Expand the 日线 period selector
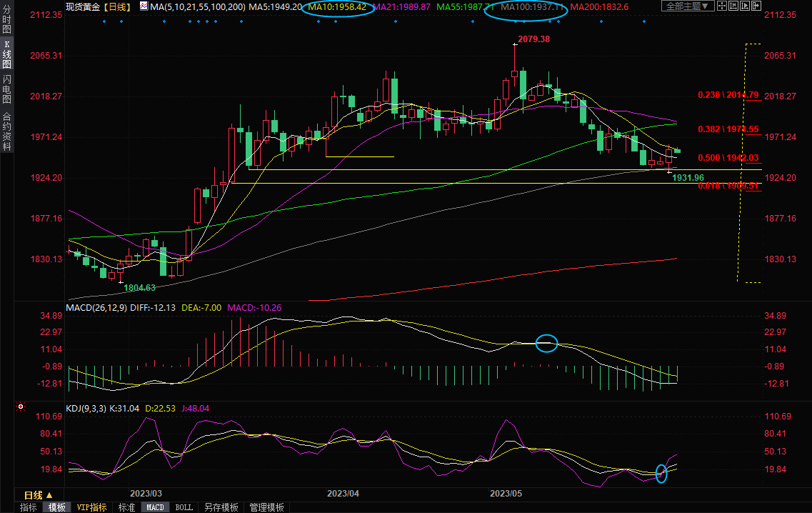Image resolution: width=812 pixels, height=513 pixels. [39, 495]
